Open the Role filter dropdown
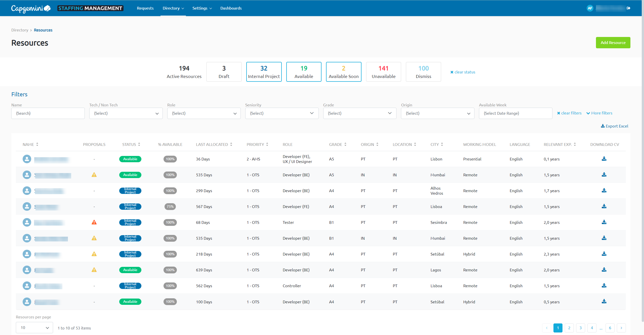 click(204, 113)
